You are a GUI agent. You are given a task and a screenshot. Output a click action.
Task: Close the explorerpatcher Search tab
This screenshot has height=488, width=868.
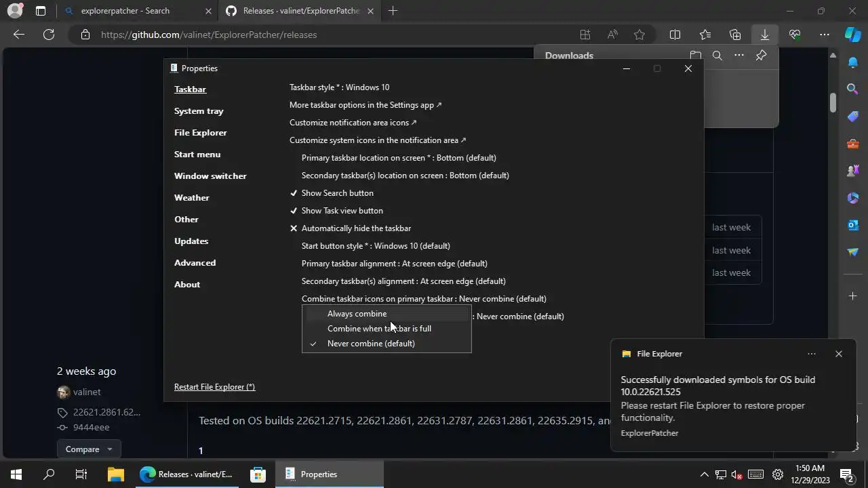208,11
